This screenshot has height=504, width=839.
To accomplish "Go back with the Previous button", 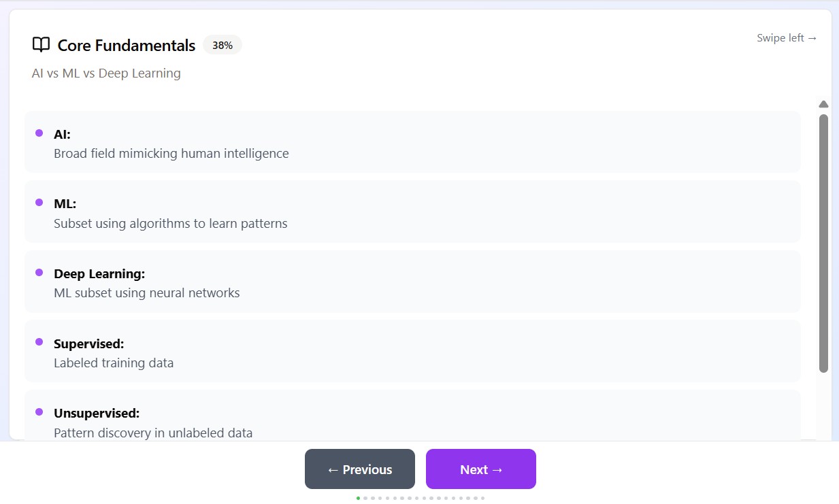I will point(360,469).
